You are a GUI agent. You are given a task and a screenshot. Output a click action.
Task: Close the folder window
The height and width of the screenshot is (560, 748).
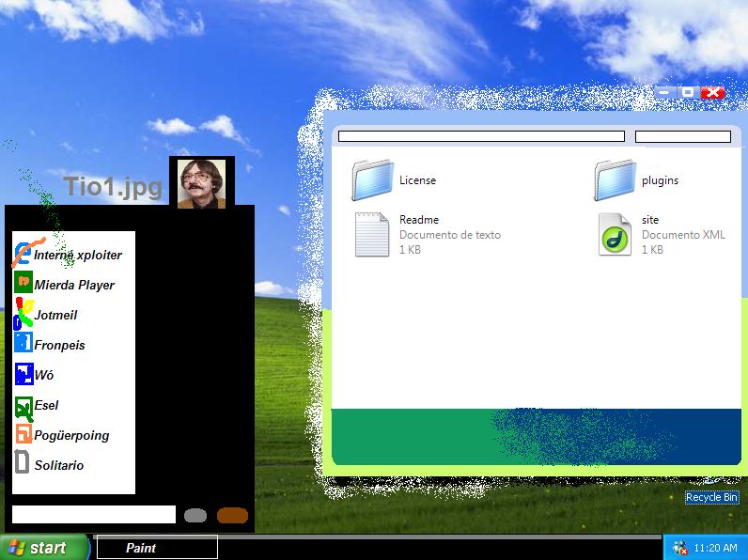(x=712, y=92)
